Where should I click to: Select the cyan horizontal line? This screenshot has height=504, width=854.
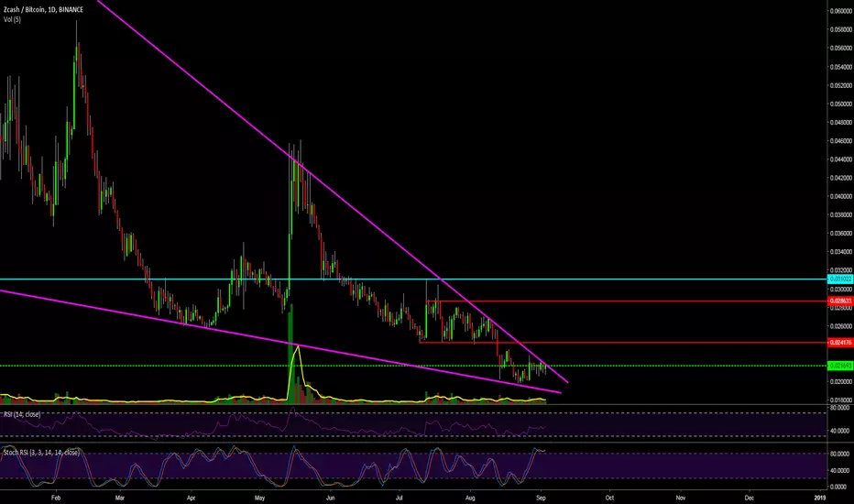[x=413, y=279]
